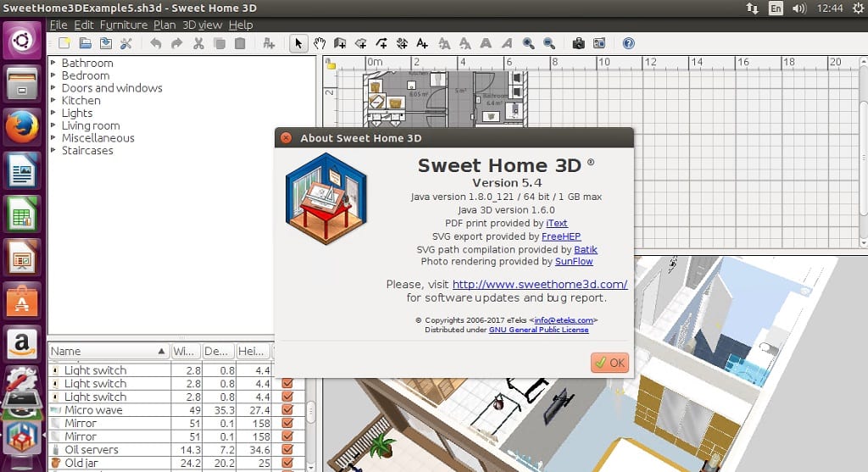Open the 3D view menu
The image size is (868, 472).
pos(202,25)
